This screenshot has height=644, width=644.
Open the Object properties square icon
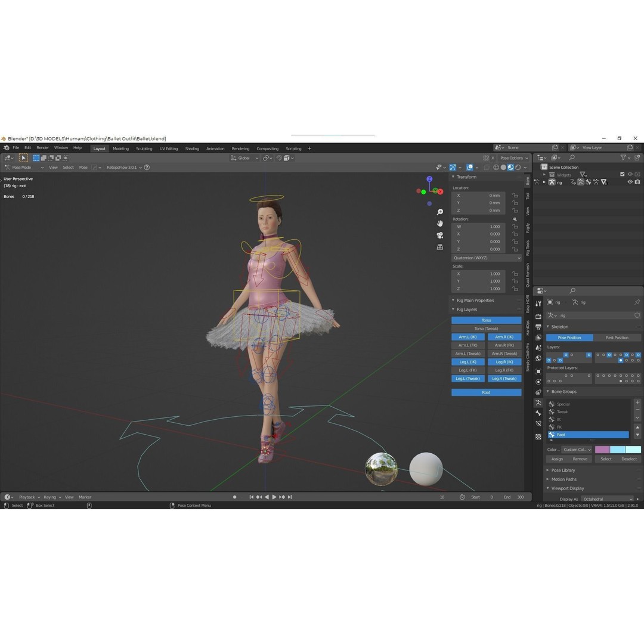pos(538,371)
